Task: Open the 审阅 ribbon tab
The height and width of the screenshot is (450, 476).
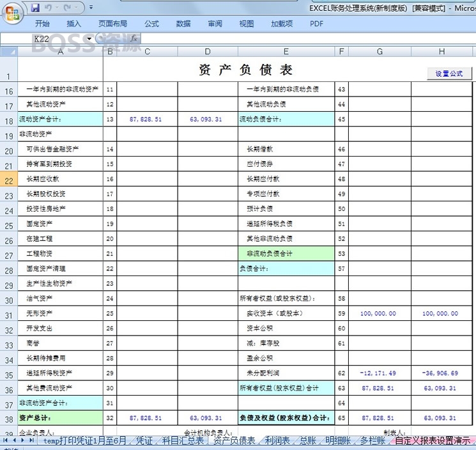Action: (x=215, y=24)
